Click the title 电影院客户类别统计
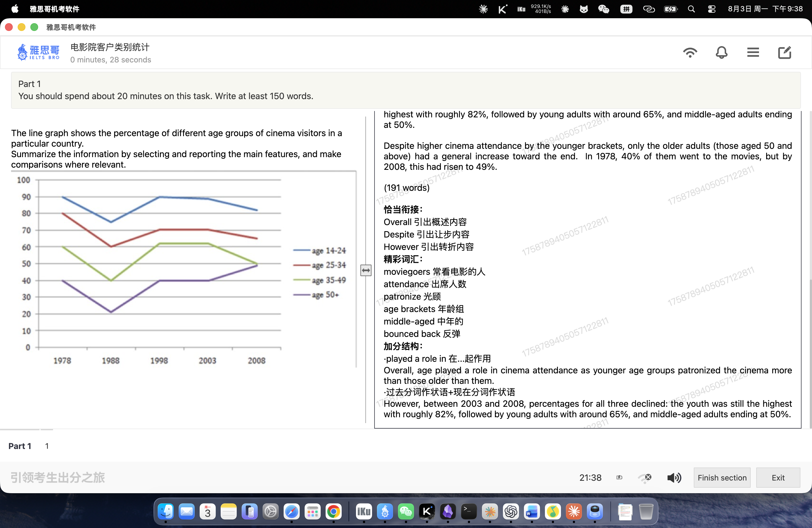This screenshot has width=812, height=528. tap(110, 47)
